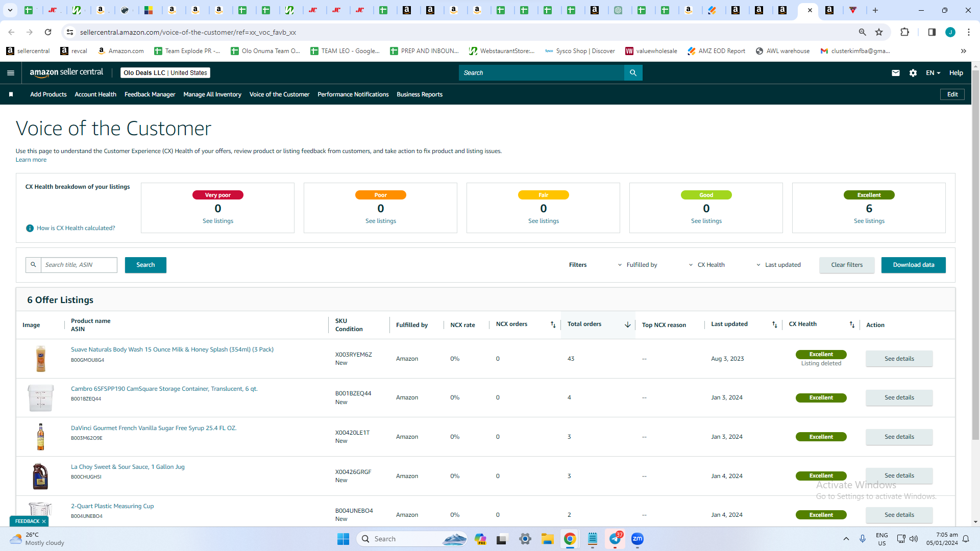Open Business Reports menu item
The image size is (980, 551).
420,94
